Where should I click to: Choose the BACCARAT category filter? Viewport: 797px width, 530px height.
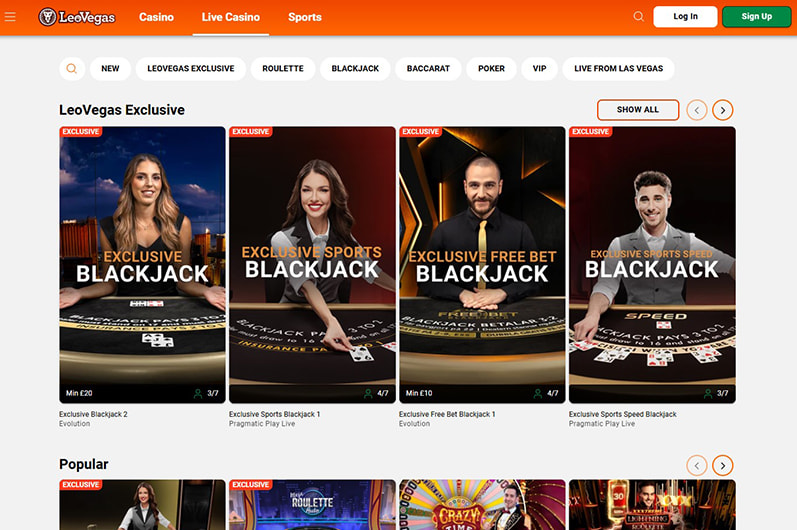[x=428, y=68]
